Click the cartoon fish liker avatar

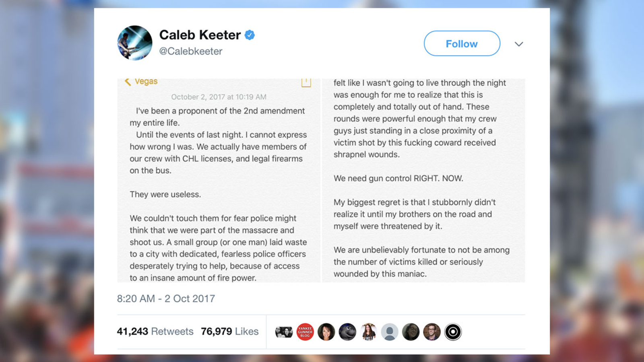point(347,331)
